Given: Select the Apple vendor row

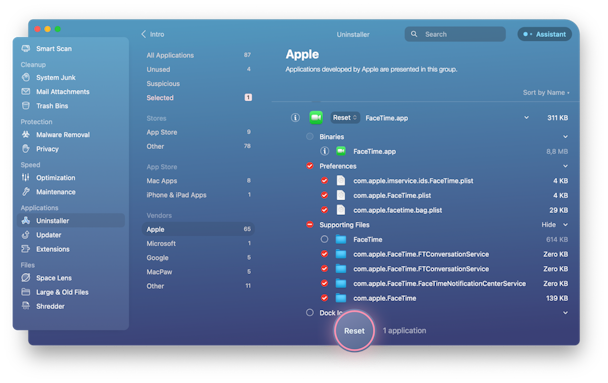Looking at the screenshot, I should tap(198, 229).
